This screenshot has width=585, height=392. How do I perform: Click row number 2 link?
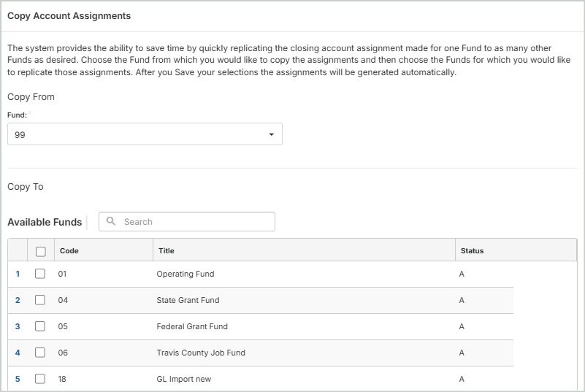click(18, 300)
